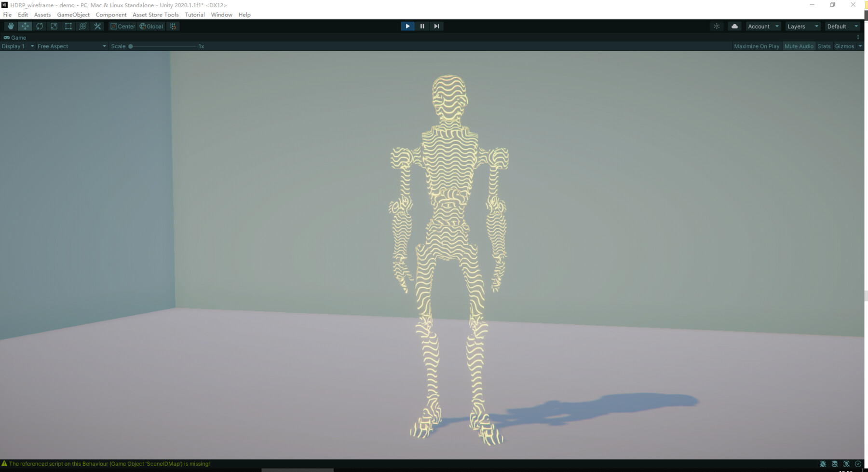
Task: Open the GameObject menu
Action: [73, 14]
